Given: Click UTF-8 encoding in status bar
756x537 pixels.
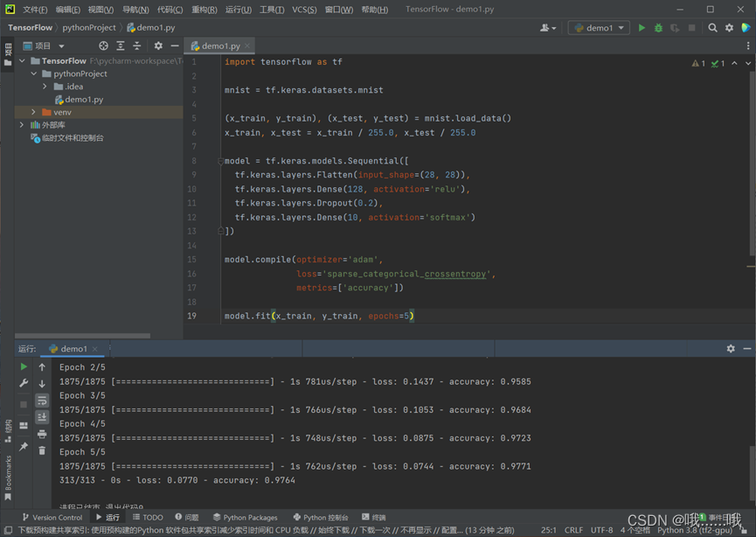Looking at the screenshot, I should tap(601, 530).
